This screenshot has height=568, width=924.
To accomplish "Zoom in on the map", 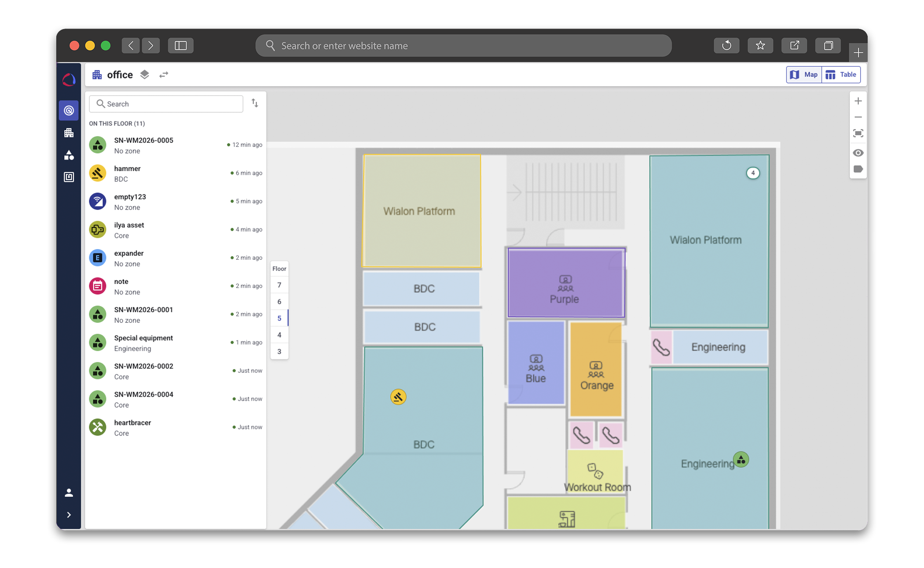I will click(858, 101).
